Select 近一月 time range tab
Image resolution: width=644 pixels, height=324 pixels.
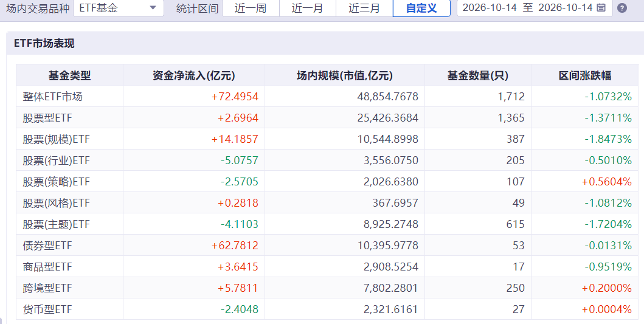(307, 8)
